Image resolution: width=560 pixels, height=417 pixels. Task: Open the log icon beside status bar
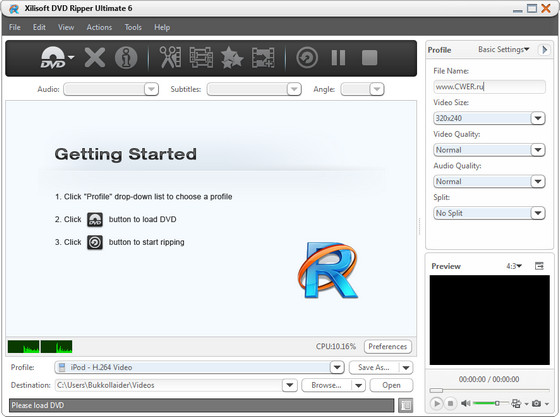[x=405, y=405]
